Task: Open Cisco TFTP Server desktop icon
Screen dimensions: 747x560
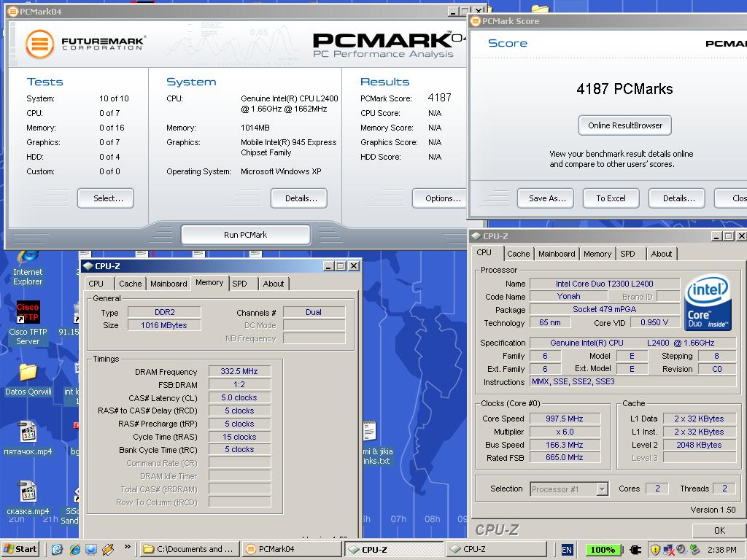Action: 28,323
